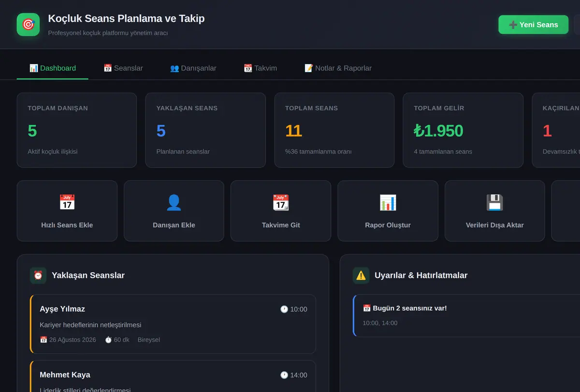Click the Takvime Git label
The width and height of the screenshot is (580, 392).
tap(281, 225)
